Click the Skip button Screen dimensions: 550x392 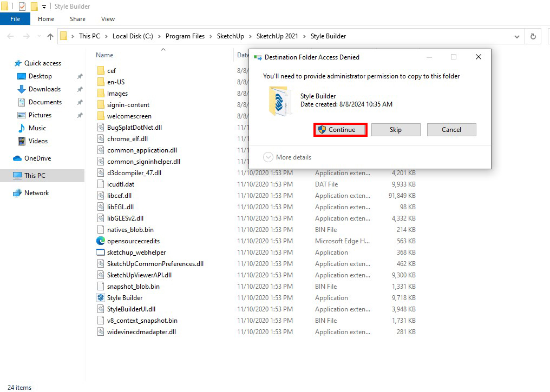(396, 130)
